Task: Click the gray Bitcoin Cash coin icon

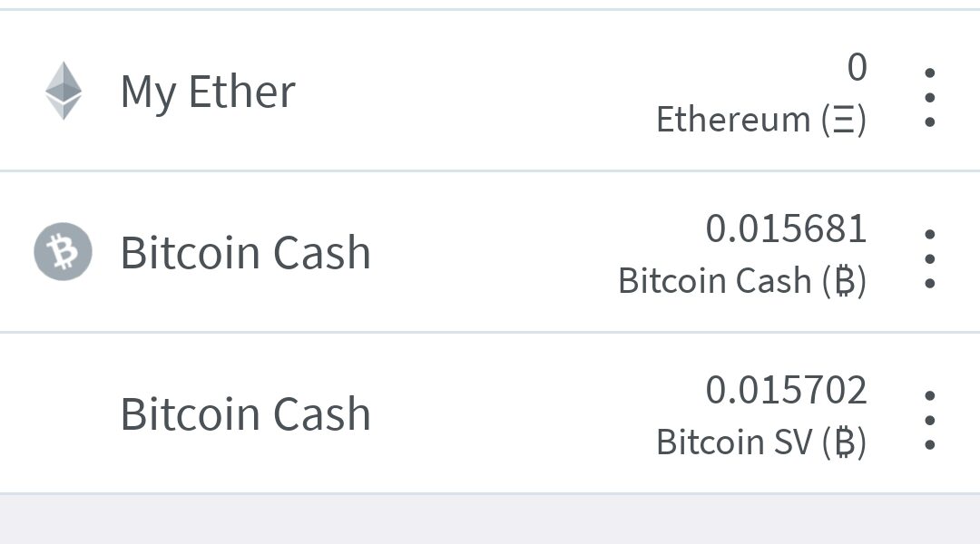Action: 64,251
